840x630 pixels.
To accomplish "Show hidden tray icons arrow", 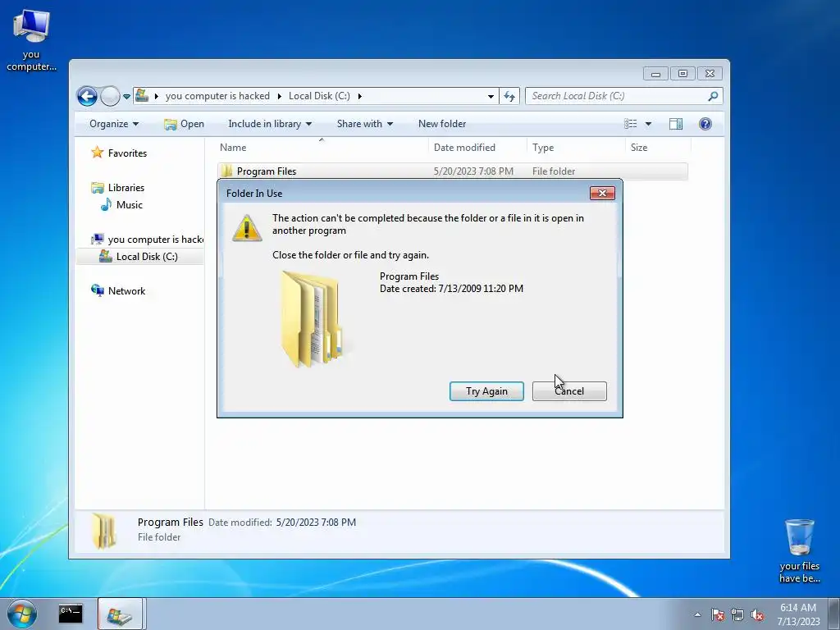I will coord(697,614).
